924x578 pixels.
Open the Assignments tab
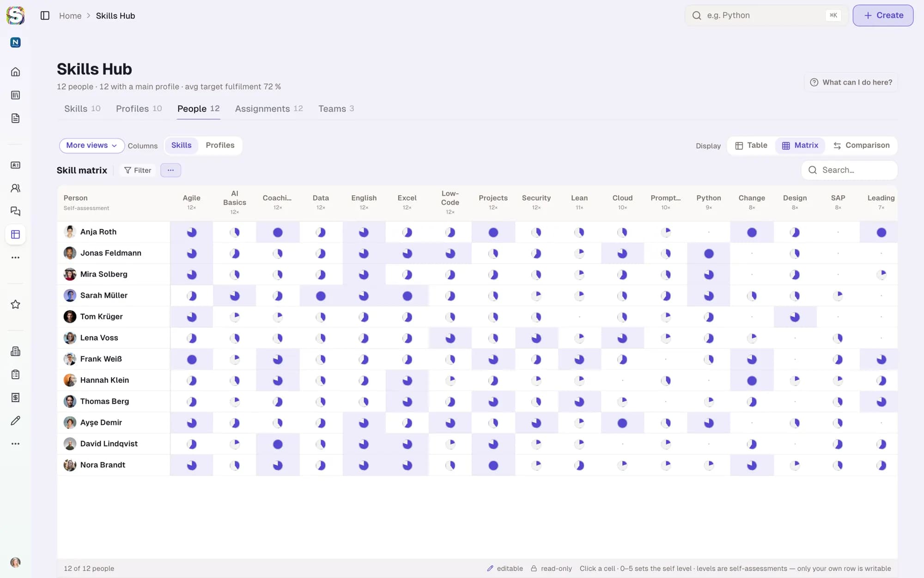click(x=269, y=109)
